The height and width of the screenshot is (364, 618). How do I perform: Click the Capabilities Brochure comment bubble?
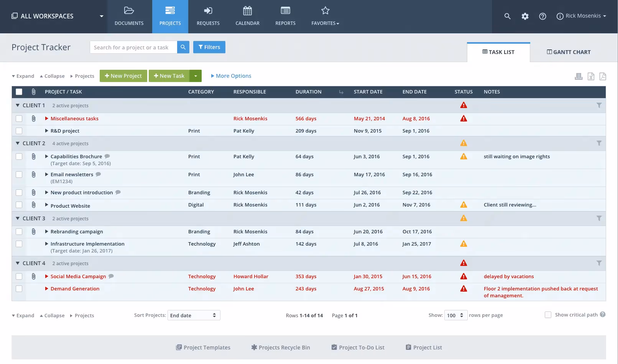click(x=107, y=156)
